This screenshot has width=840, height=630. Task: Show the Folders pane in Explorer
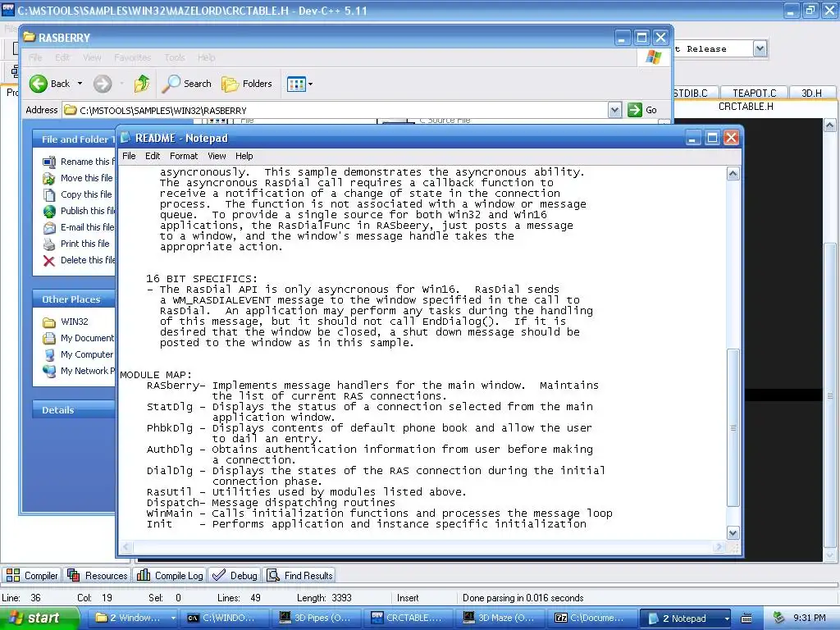(x=247, y=84)
